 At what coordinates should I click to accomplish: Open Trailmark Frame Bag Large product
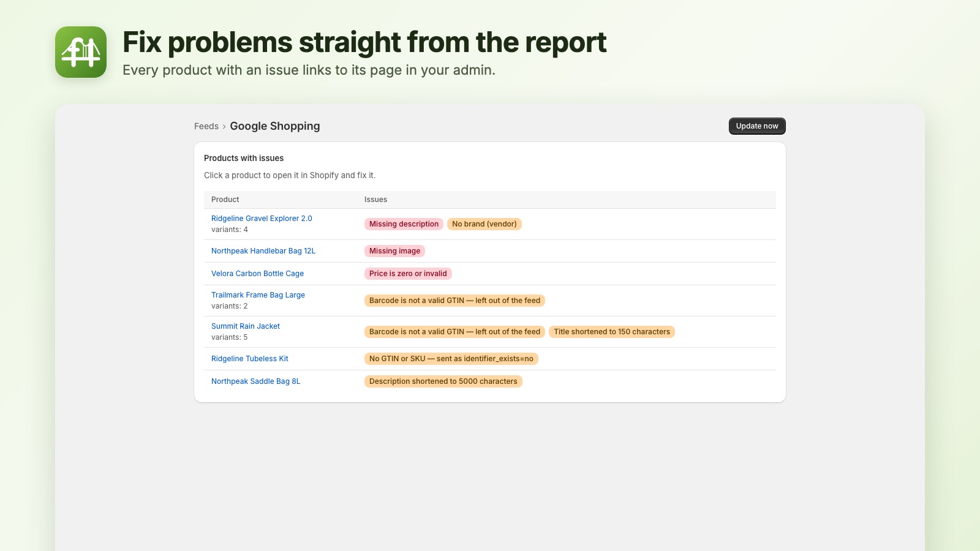258,295
